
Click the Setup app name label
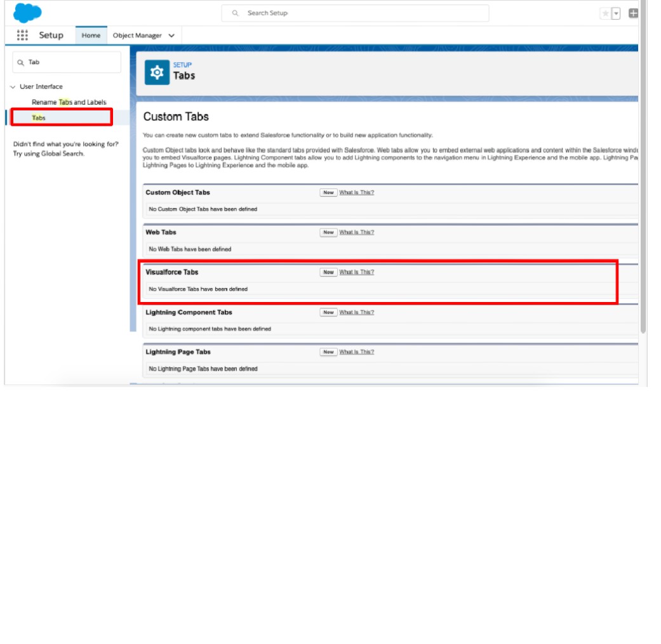pos(51,36)
